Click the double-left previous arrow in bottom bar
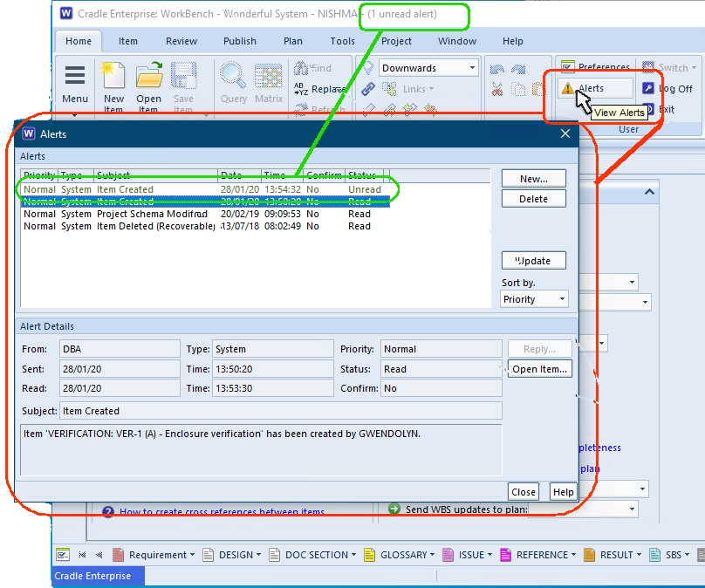705x588 pixels. tap(99, 555)
